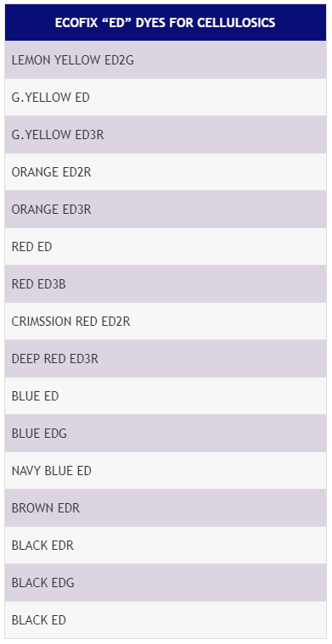Viewport: 332px width, 644px height.
Task: Select the RED ED3B entry
Action: pyautogui.click(x=166, y=284)
